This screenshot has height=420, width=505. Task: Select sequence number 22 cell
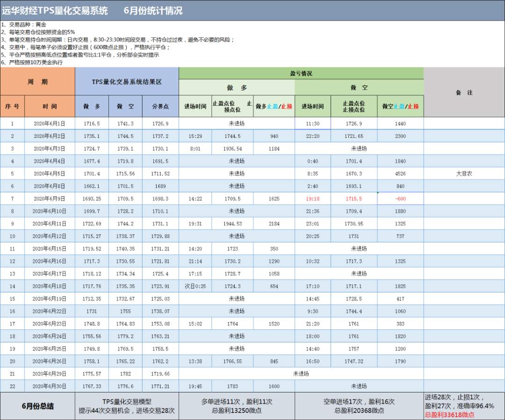click(x=12, y=386)
